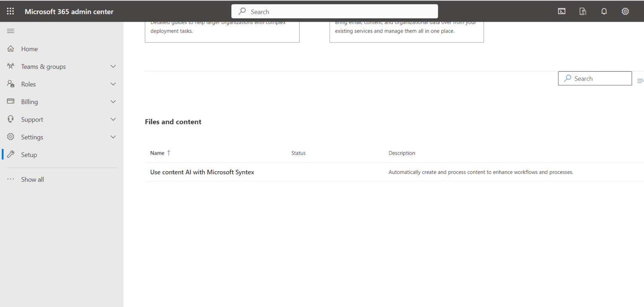This screenshot has width=644, height=307.
Task: Expand the Roles navigation section
Action: 113,84
